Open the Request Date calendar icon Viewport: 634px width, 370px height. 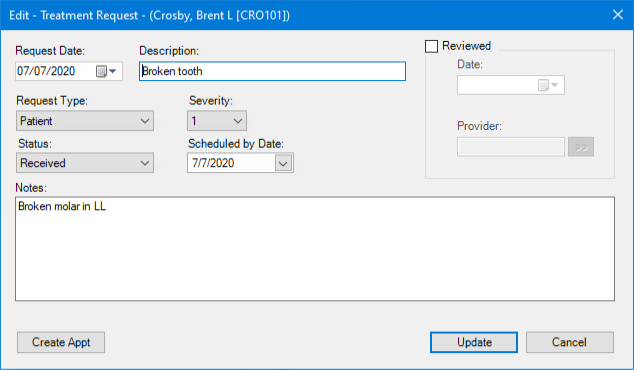click(x=101, y=71)
